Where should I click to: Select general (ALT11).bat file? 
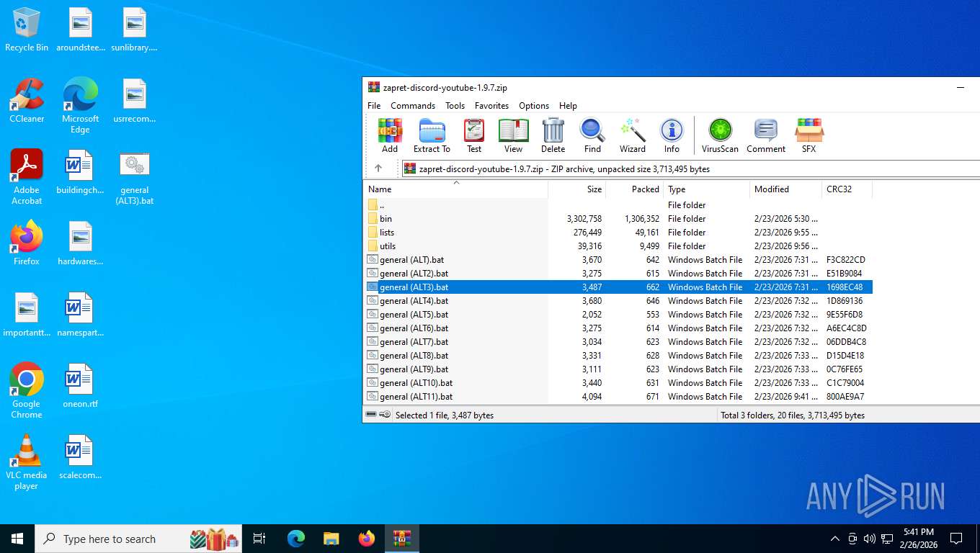618,397
